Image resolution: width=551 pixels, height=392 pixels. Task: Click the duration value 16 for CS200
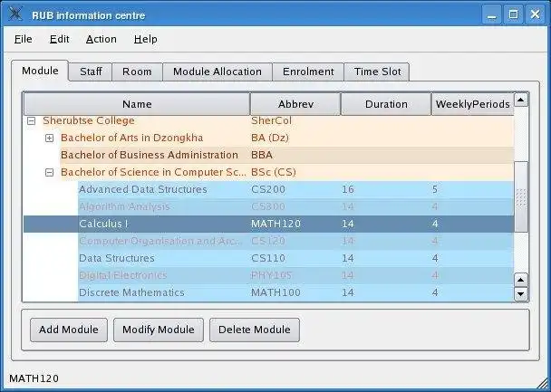[x=347, y=189]
